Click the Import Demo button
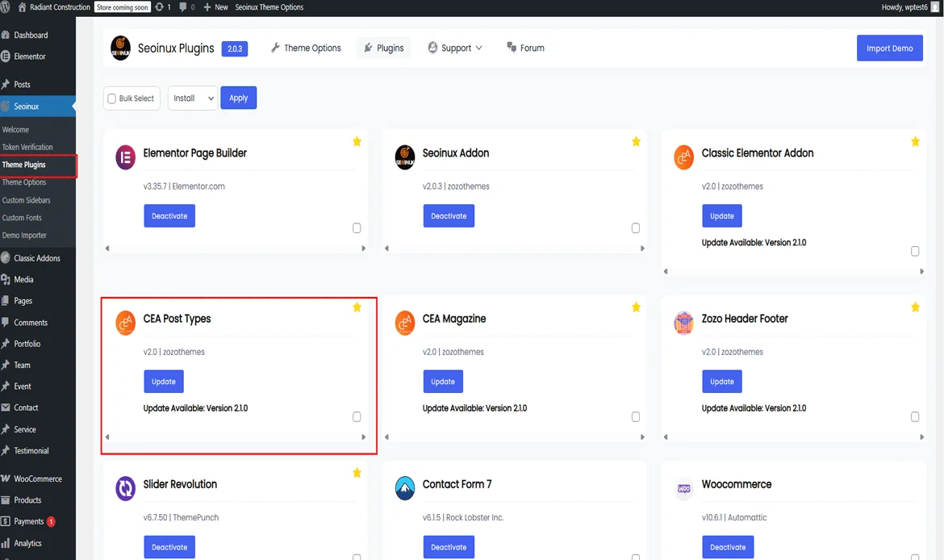Viewport: 944px width, 560px height. pyautogui.click(x=889, y=48)
